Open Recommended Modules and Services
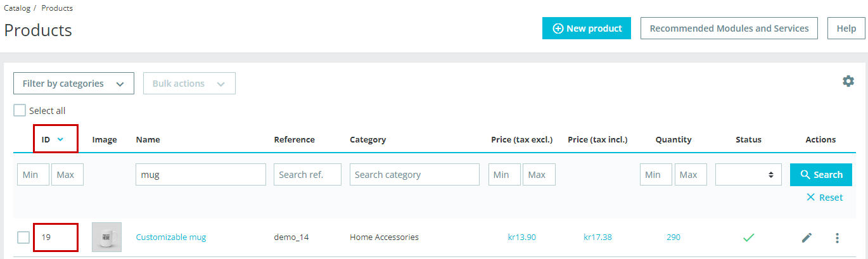Screen dimensions: 868x259 tap(729, 28)
